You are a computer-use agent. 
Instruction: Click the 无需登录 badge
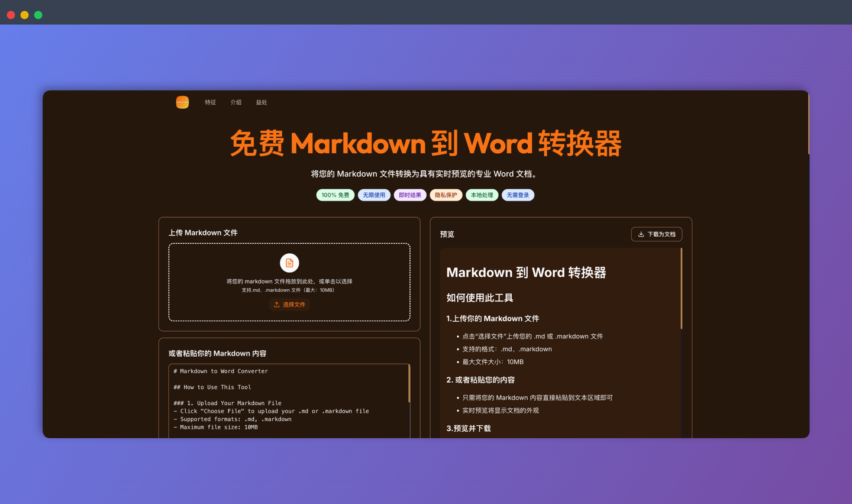click(x=518, y=195)
